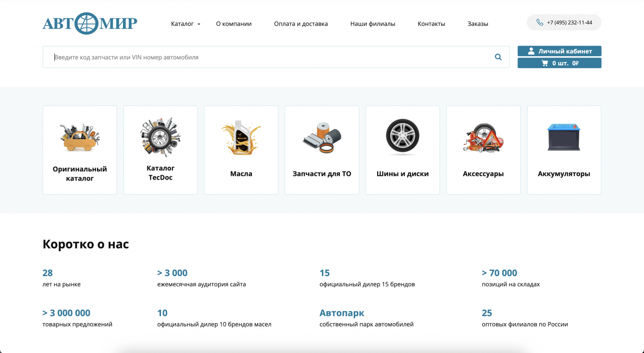Click the shopping cart icon
Viewport: 644px width, 353px height.
pyautogui.click(x=545, y=62)
